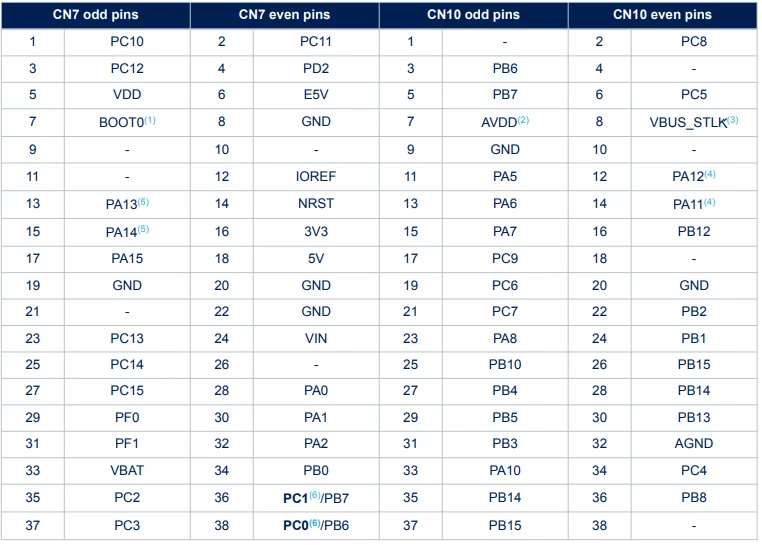Select the CN7 even pins header
The image size is (762, 545).
[284, 15]
